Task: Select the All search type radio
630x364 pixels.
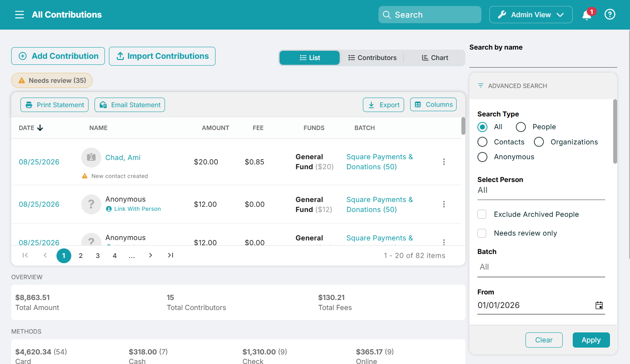Action: coord(483,127)
